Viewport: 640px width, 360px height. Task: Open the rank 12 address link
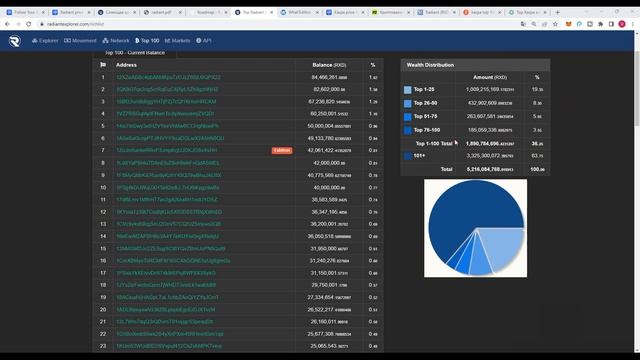click(169, 212)
